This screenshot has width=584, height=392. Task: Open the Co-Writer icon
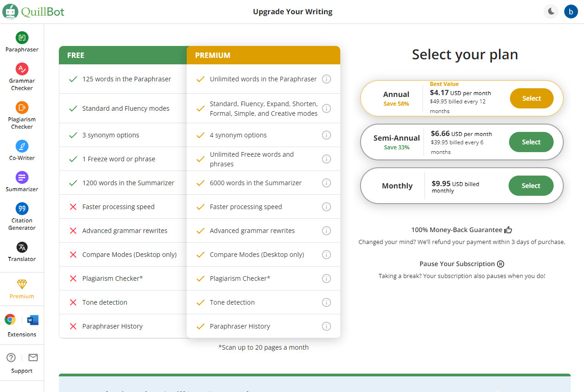[22, 146]
